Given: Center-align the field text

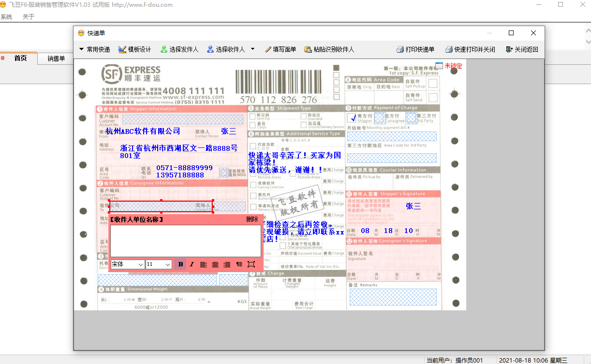Looking at the screenshot, I should pyautogui.click(x=215, y=264).
